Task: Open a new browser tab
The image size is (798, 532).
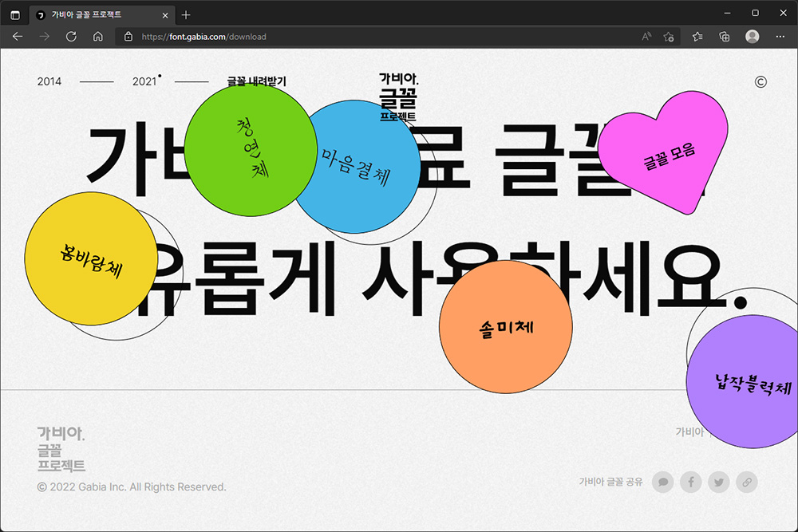Action: (x=186, y=15)
